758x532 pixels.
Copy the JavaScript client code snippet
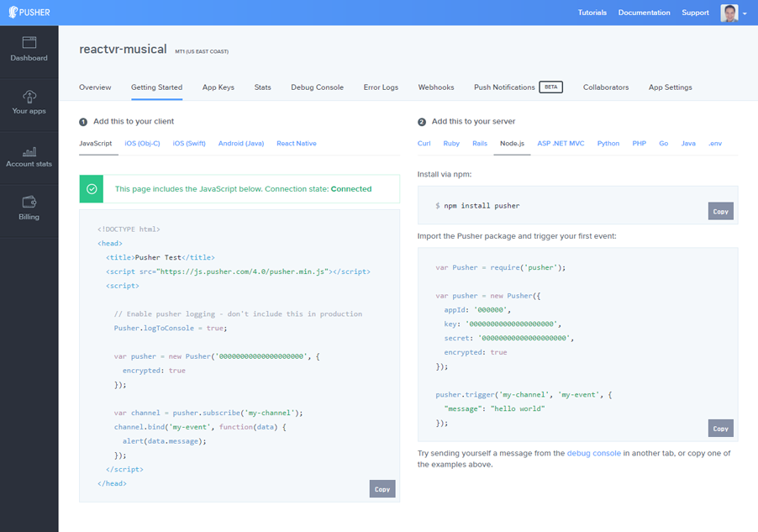coord(382,489)
